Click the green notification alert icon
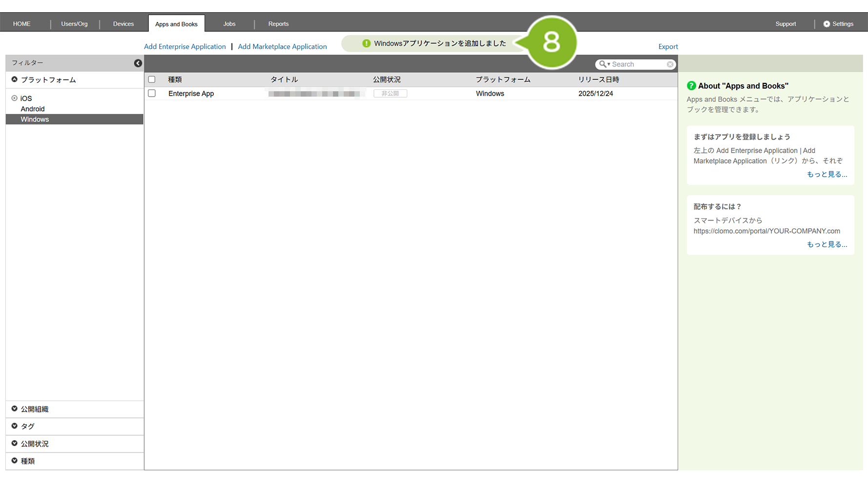 (x=366, y=43)
